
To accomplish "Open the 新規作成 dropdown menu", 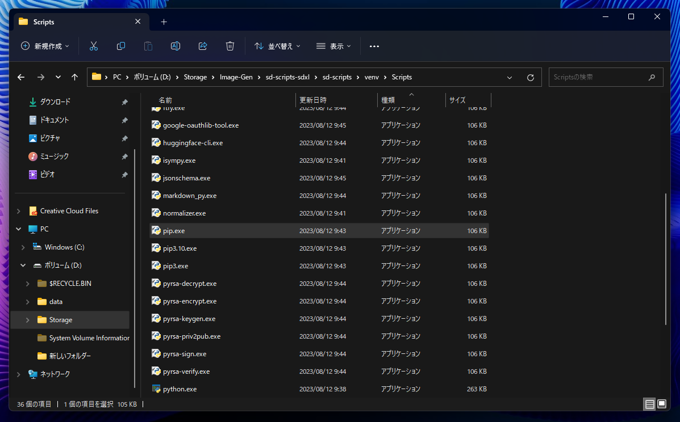I will (x=45, y=46).
